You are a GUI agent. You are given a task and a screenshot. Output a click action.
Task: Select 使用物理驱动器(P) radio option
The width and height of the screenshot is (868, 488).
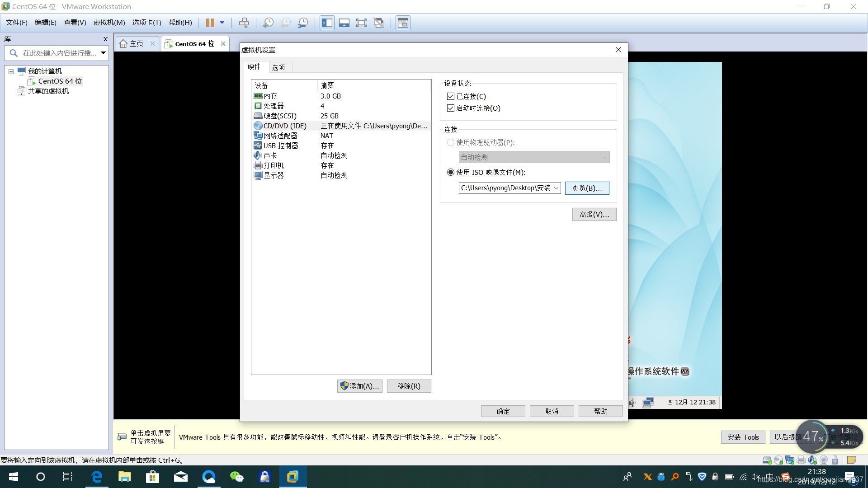point(450,142)
